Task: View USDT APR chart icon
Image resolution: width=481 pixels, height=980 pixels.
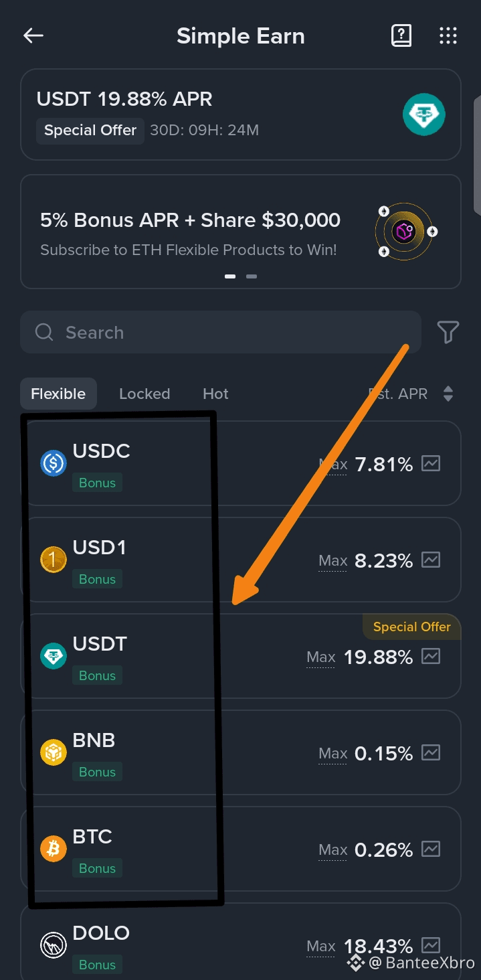Action: 431,657
